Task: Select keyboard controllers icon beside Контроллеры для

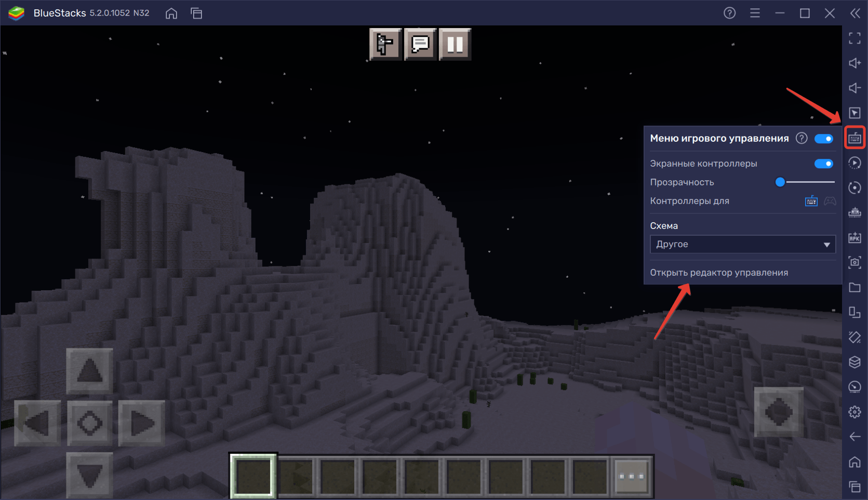Action: (811, 201)
